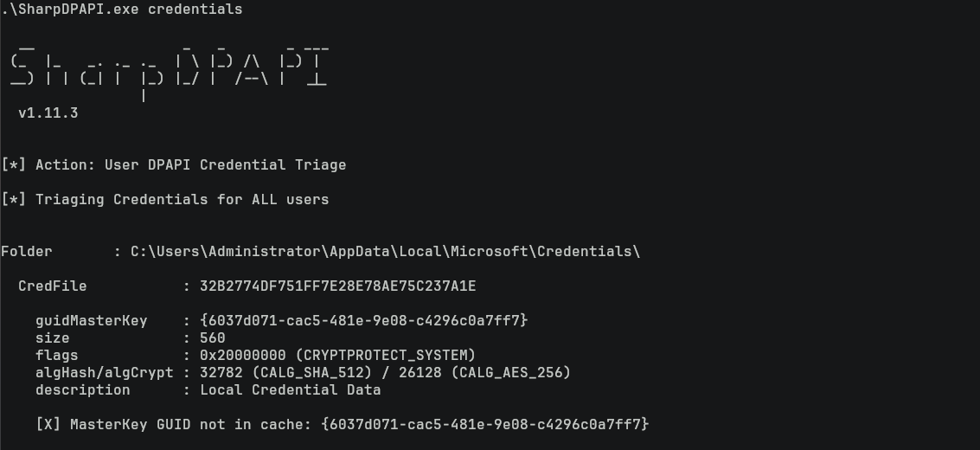Click the [X] error marker
This screenshot has width=980, height=450.
pos(48,424)
